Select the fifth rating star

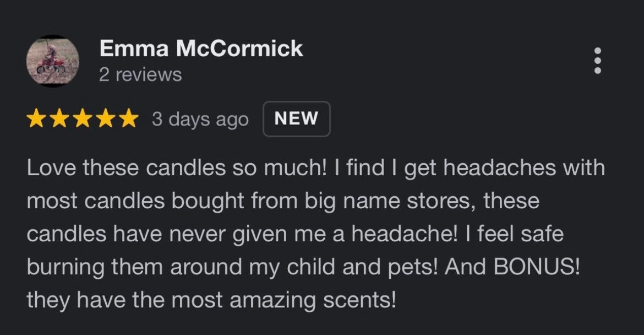pyautogui.click(x=128, y=119)
